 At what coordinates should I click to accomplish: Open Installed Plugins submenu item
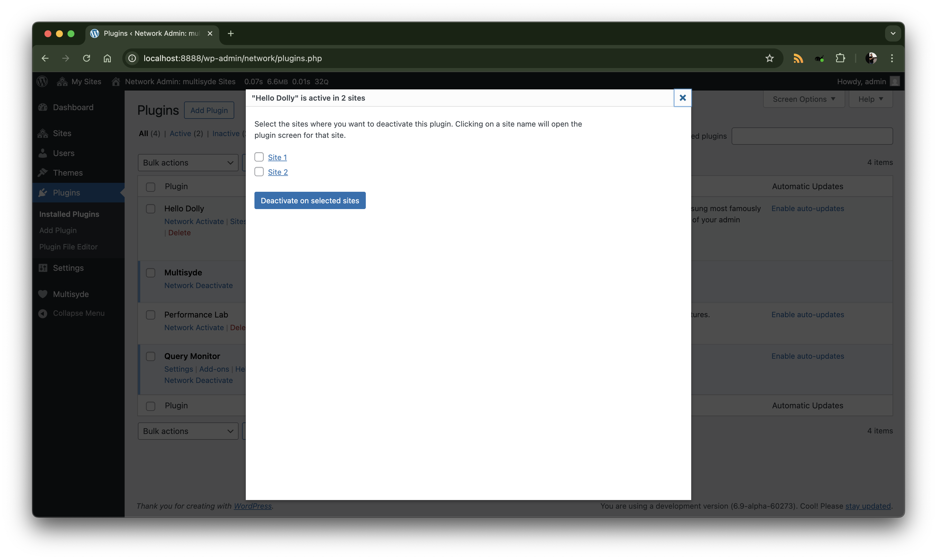(x=69, y=214)
